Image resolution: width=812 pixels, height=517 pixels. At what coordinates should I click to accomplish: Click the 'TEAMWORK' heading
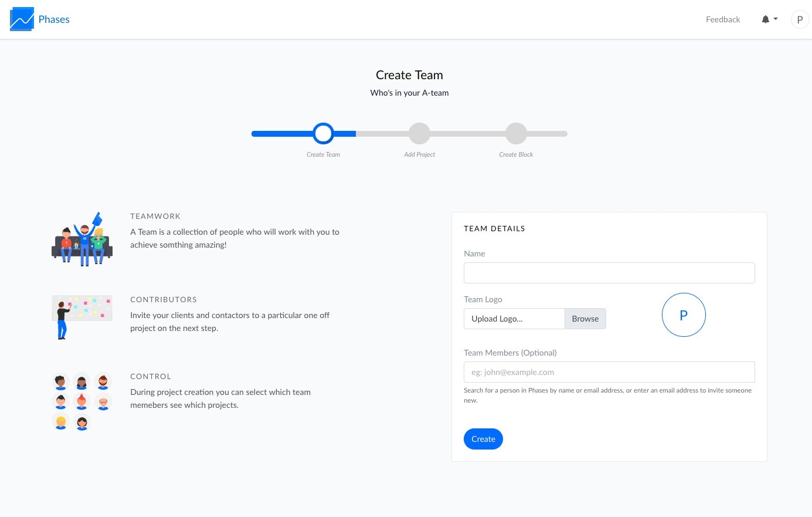coord(155,217)
